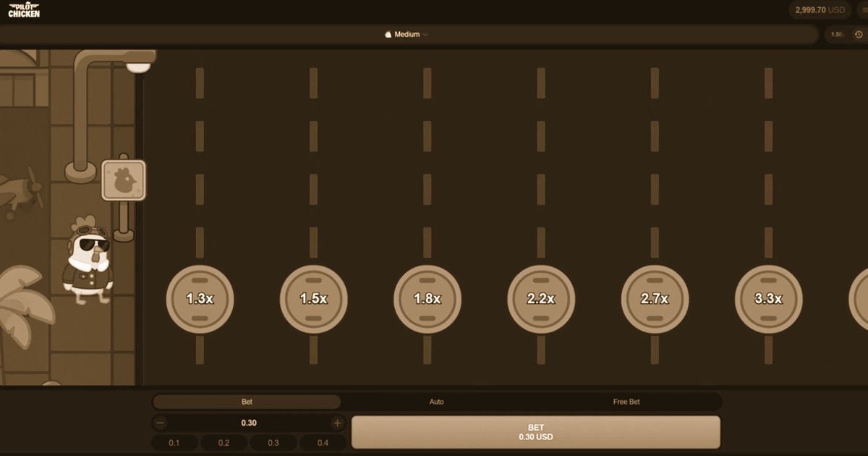
Task: Select the 1.3x manhole tile
Action: point(200,299)
